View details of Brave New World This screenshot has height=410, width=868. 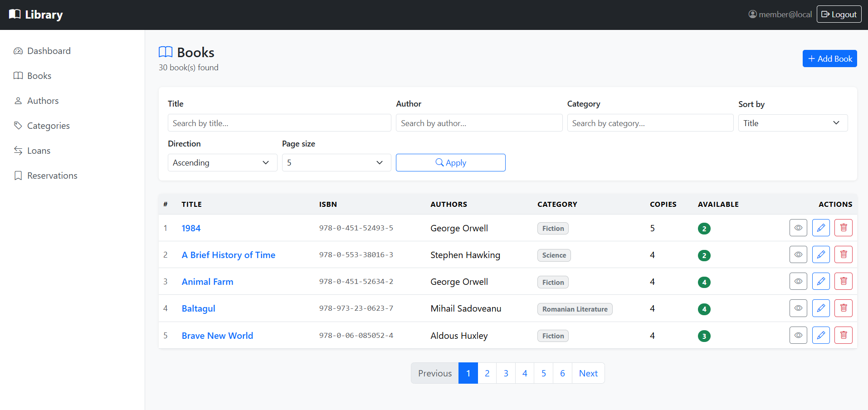tap(798, 335)
